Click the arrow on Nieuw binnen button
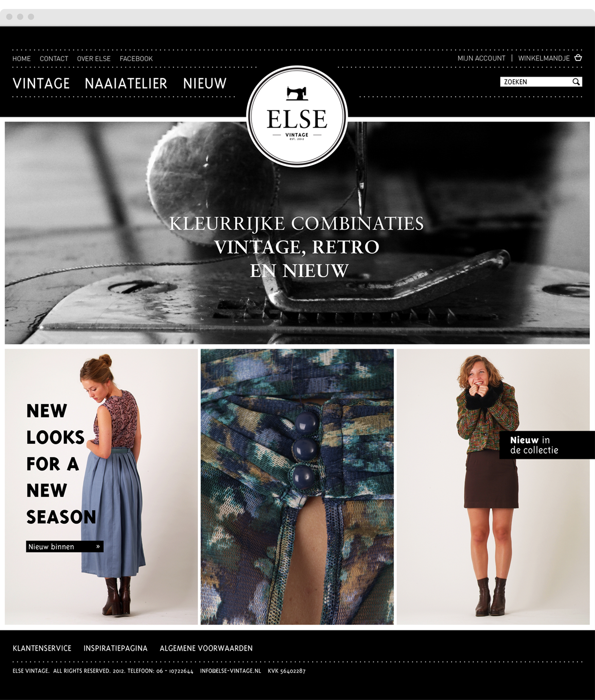The height and width of the screenshot is (700, 595). click(98, 546)
